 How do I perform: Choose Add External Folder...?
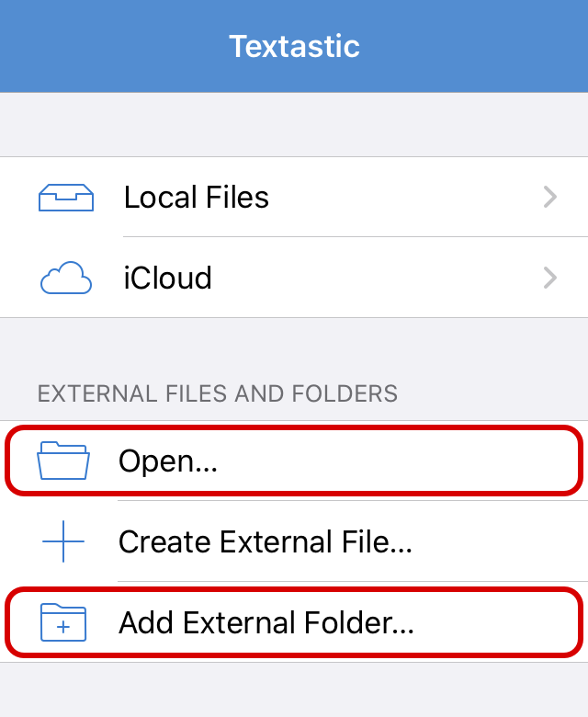coord(294,622)
